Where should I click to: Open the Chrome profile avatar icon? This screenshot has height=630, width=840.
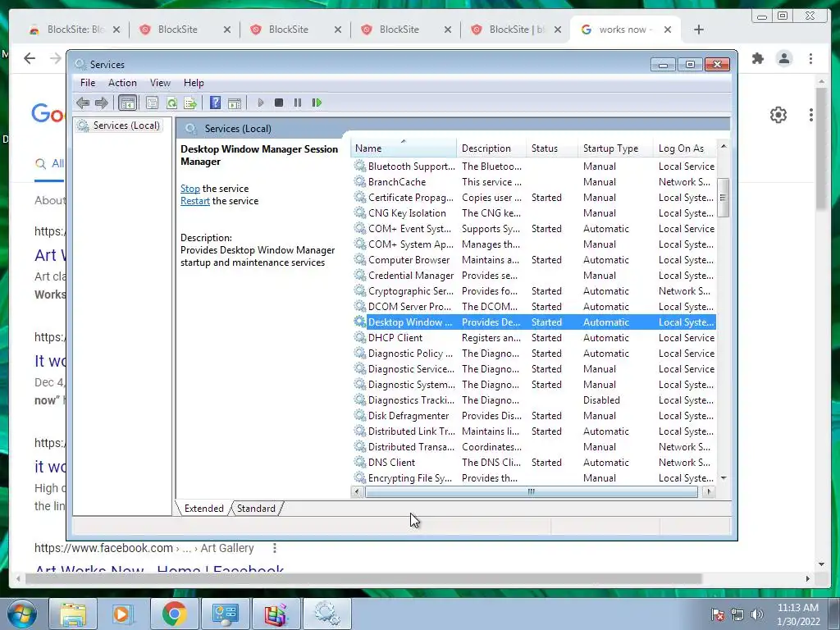pos(783,58)
